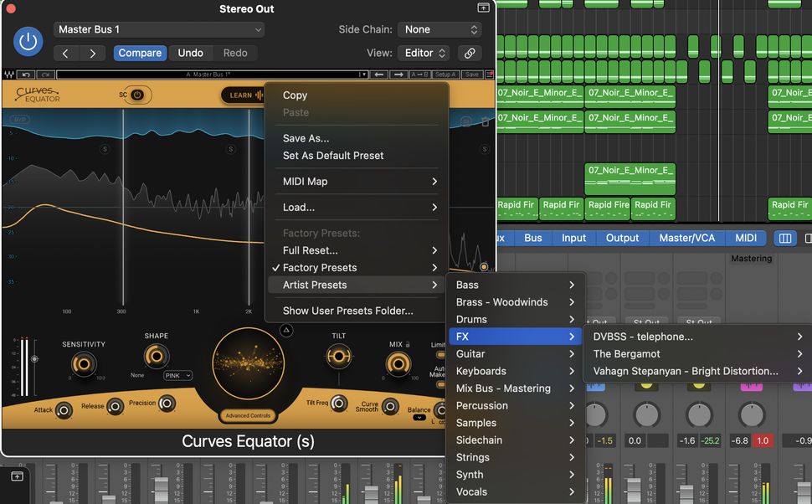Open the PINK shape dropdown
Screen dimensions: 812x504
pos(177,376)
